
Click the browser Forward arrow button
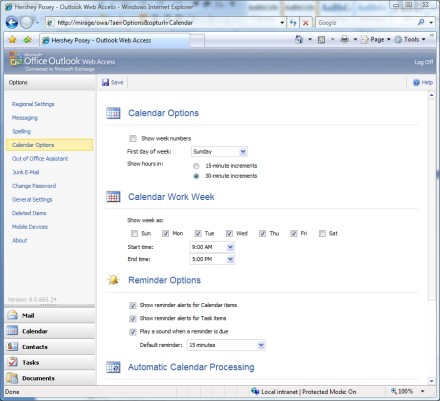point(27,23)
